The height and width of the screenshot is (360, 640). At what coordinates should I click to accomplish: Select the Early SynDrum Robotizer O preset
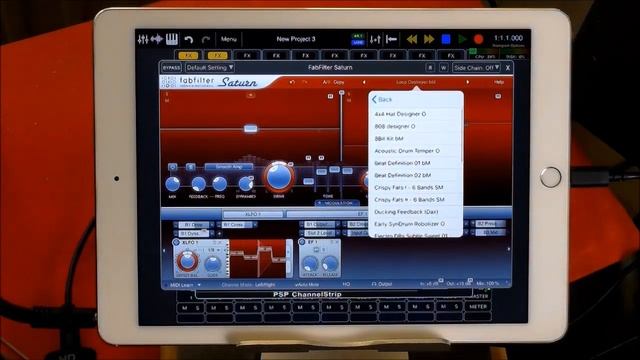(416, 224)
